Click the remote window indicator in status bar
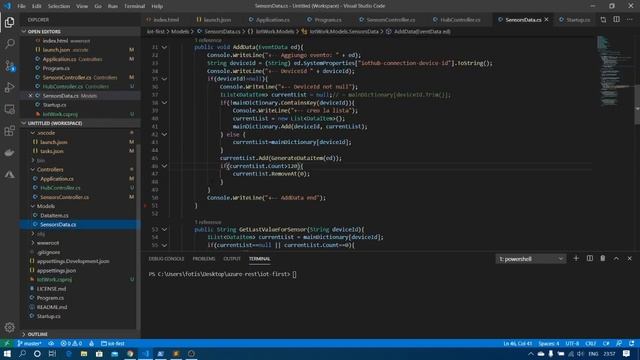 click(x=7, y=344)
